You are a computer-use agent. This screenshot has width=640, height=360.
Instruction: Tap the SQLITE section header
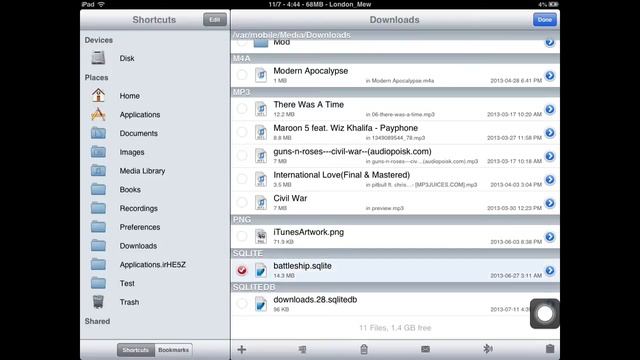[x=395, y=253]
